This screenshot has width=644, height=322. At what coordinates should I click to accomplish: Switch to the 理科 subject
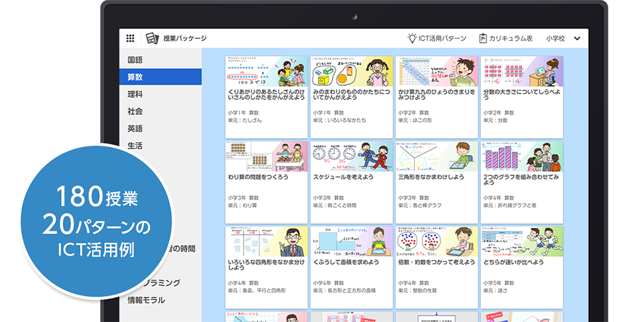[x=136, y=95]
